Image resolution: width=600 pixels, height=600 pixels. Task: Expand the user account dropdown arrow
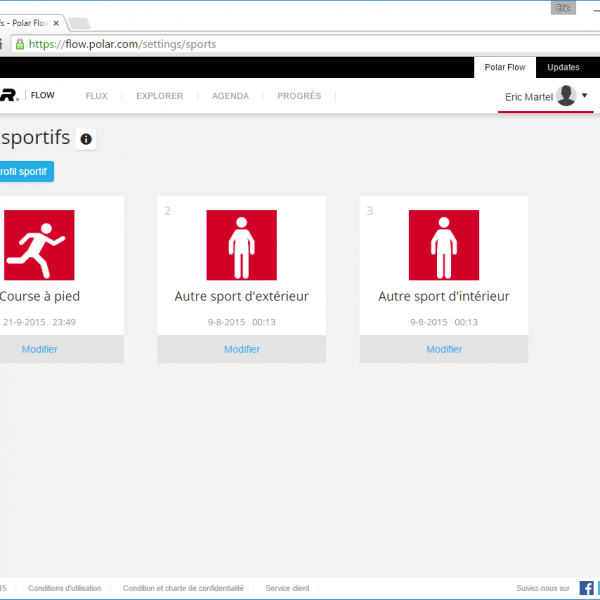[x=585, y=96]
